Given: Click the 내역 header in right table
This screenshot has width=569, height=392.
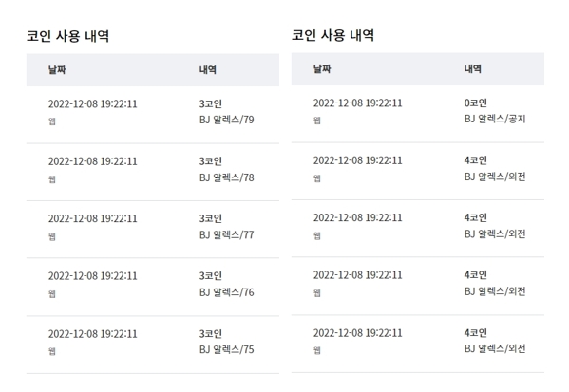Looking at the screenshot, I should [x=472, y=69].
